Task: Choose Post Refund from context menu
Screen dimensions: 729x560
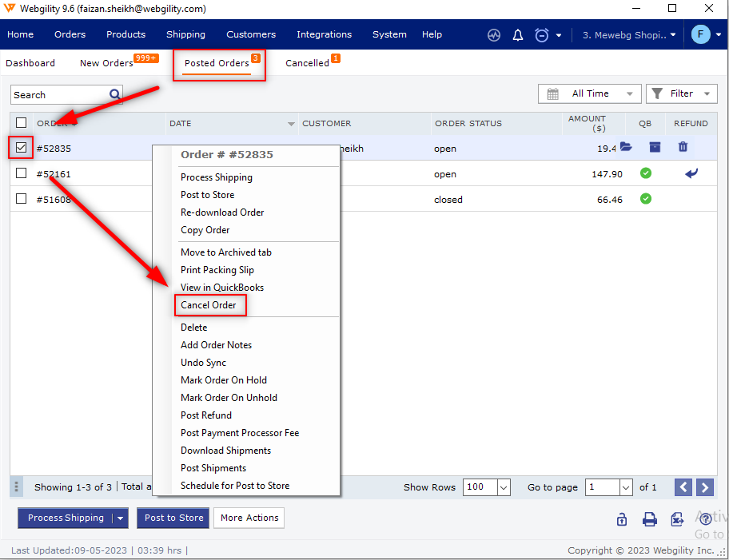Action: (x=206, y=415)
